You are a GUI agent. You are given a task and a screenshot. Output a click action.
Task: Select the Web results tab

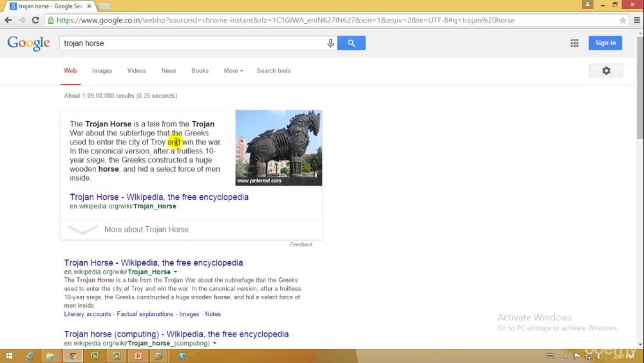[x=70, y=71]
